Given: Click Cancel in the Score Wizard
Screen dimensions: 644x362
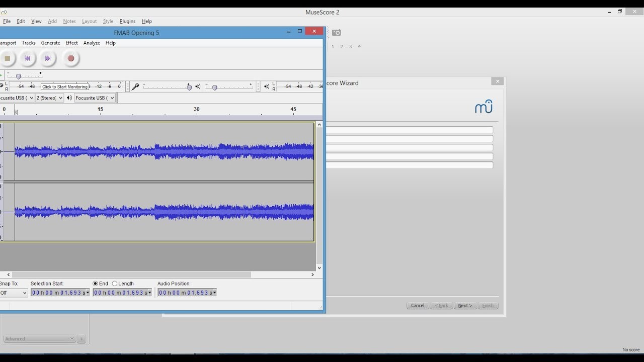Looking at the screenshot, I should coord(418,305).
